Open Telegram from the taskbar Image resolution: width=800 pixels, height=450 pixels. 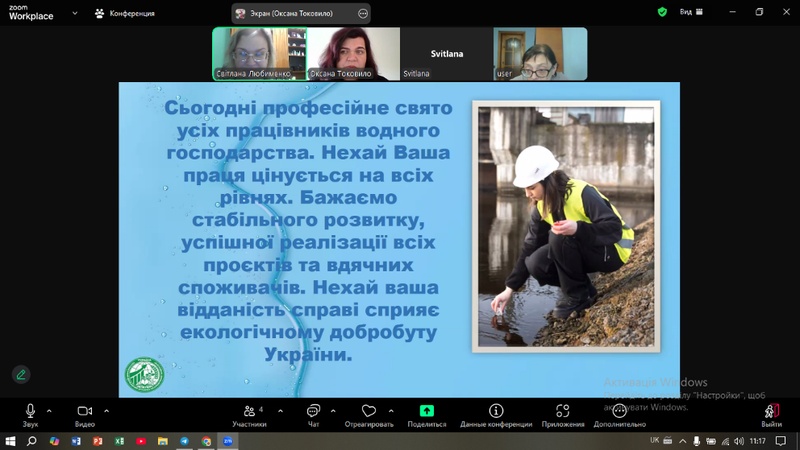tap(184, 441)
